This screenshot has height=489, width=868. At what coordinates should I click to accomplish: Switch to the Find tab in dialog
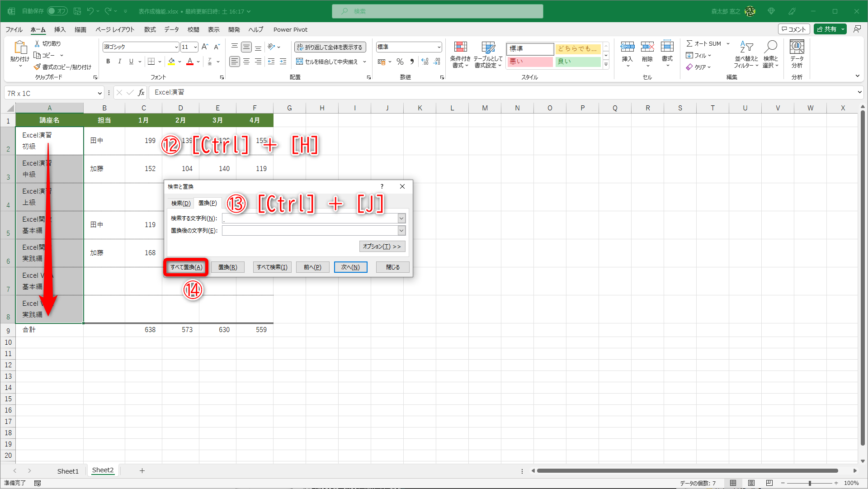click(180, 203)
